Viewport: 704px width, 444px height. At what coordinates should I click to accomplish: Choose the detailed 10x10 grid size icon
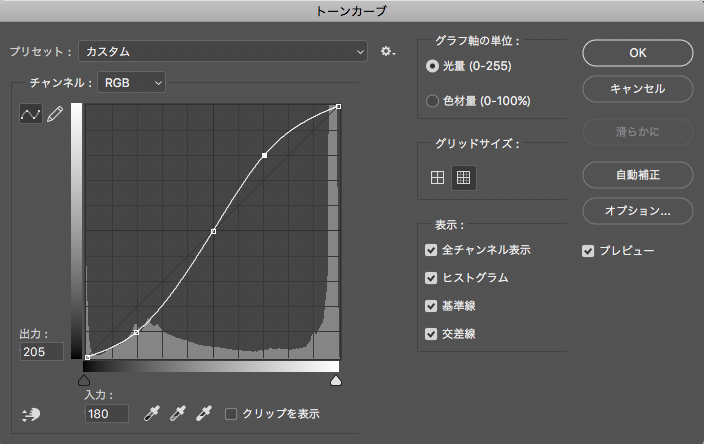coord(463,177)
